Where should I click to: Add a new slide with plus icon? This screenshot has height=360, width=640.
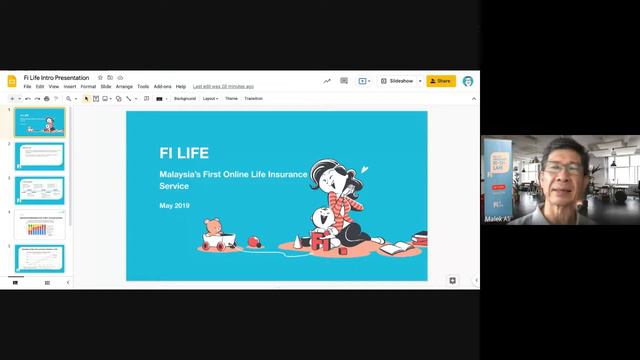click(x=12, y=99)
